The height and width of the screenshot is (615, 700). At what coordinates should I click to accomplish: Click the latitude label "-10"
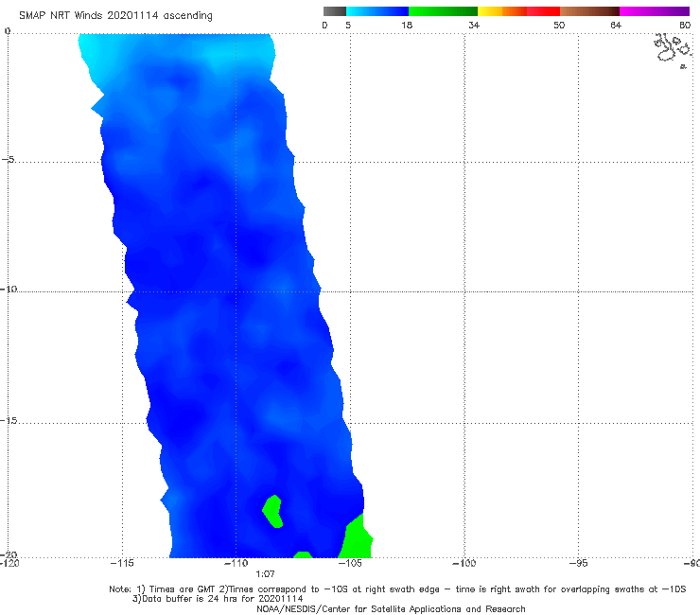[x=9, y=289]
